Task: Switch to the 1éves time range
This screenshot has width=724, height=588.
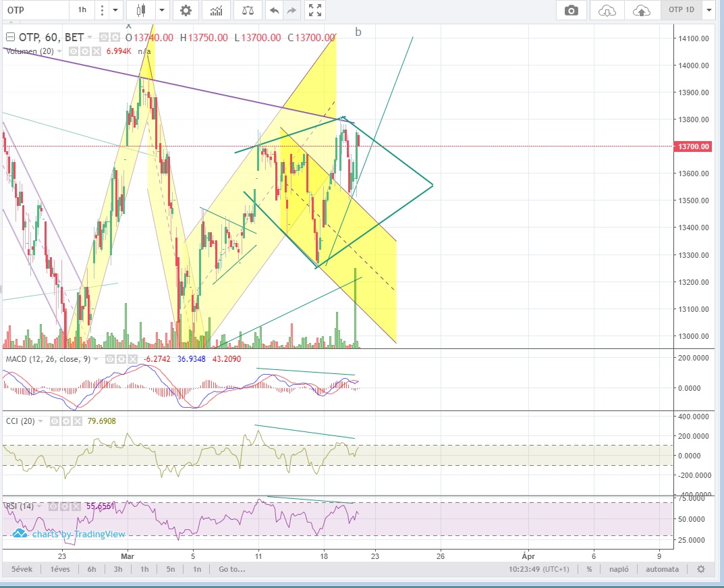Action: (61, 569)
